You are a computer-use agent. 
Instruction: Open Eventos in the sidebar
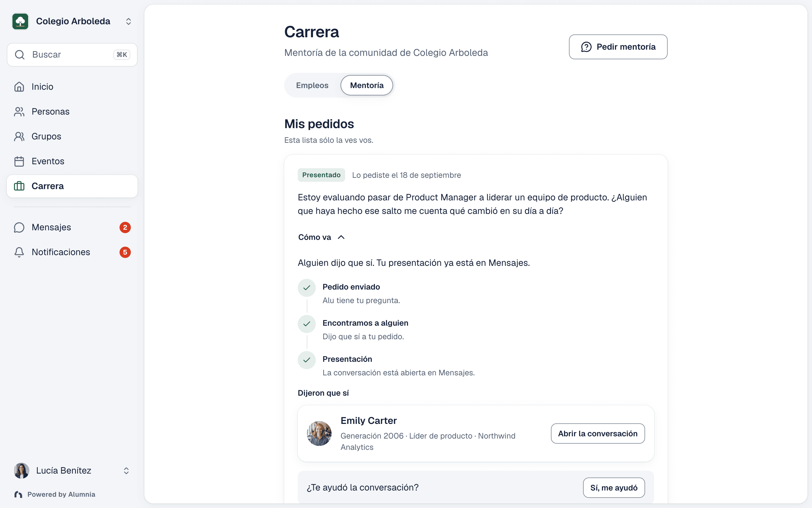[x=72, y=161]
